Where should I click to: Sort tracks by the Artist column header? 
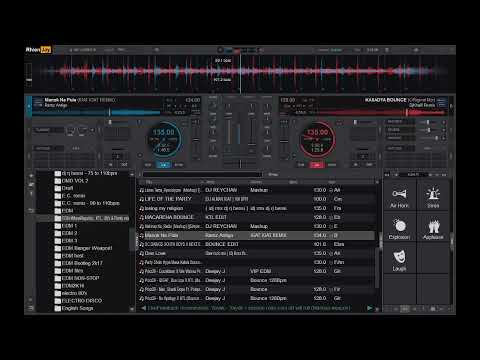tap(226, 182)
